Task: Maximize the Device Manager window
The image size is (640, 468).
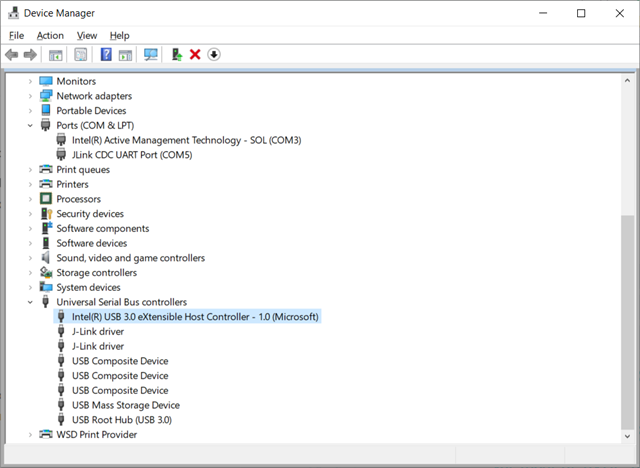Action: click(581, 13)
